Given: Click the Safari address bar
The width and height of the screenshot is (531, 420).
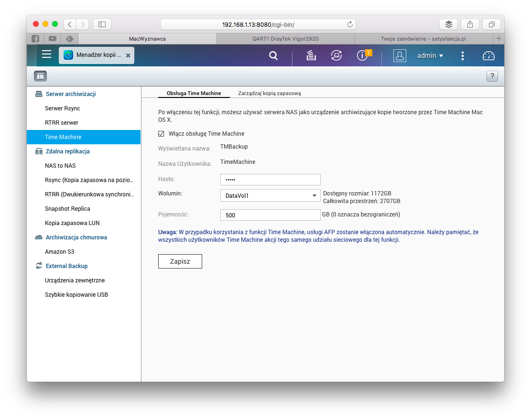Looking at the screenshot, I should (258, 24).
